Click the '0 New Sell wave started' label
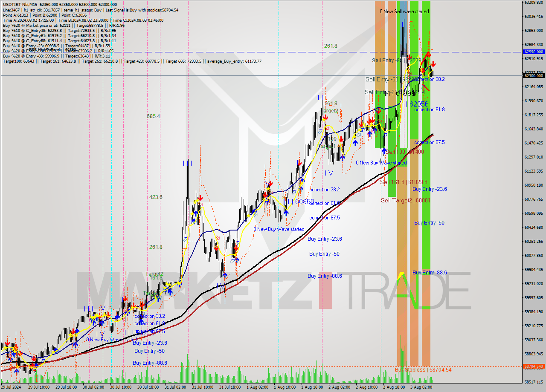This screenshot has height=392, width=546. [x=404, y=12]
